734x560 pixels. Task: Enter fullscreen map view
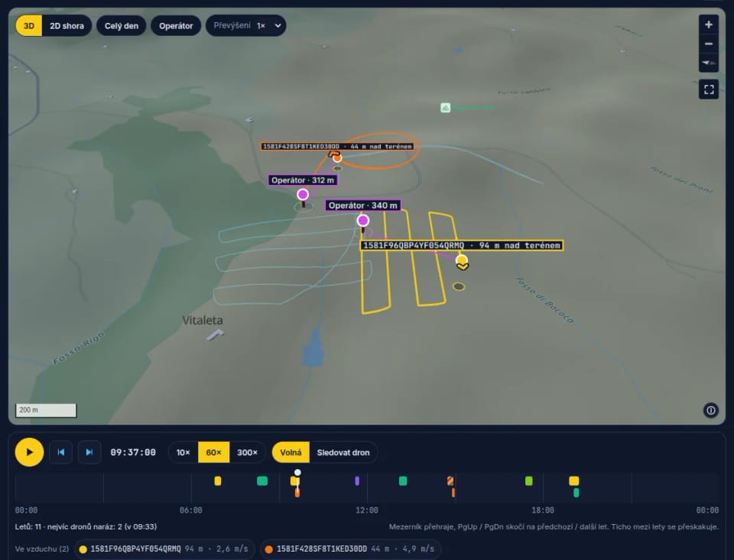pyautogui.click(x=709, y=89)
